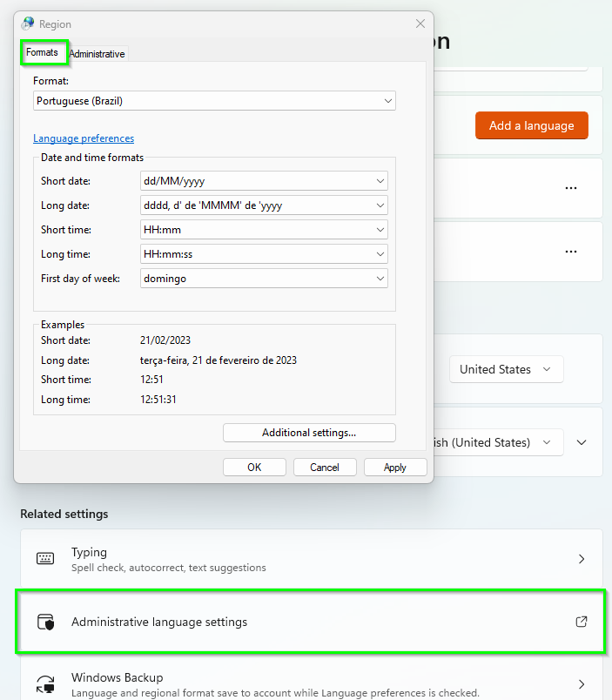Click the Add a language button

coord(531,125)
